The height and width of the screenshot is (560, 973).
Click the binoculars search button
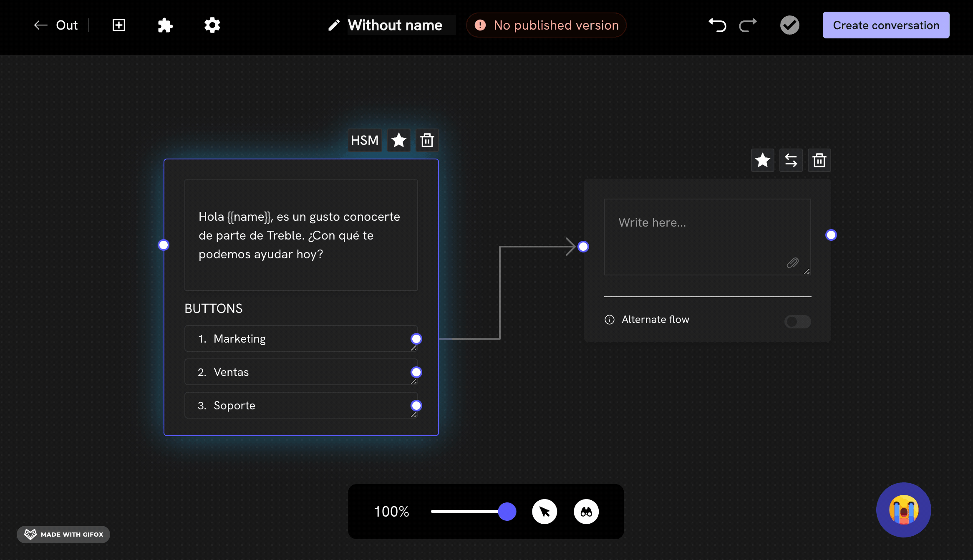point(586,512)
